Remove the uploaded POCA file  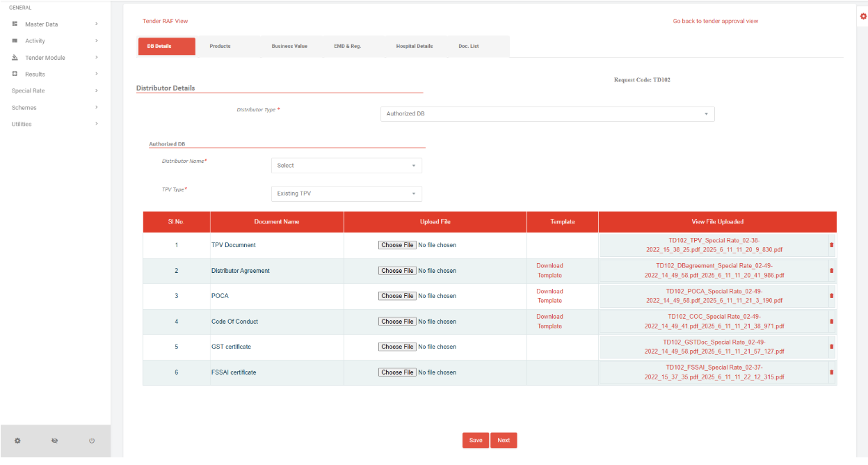click(x=831, y=296)
